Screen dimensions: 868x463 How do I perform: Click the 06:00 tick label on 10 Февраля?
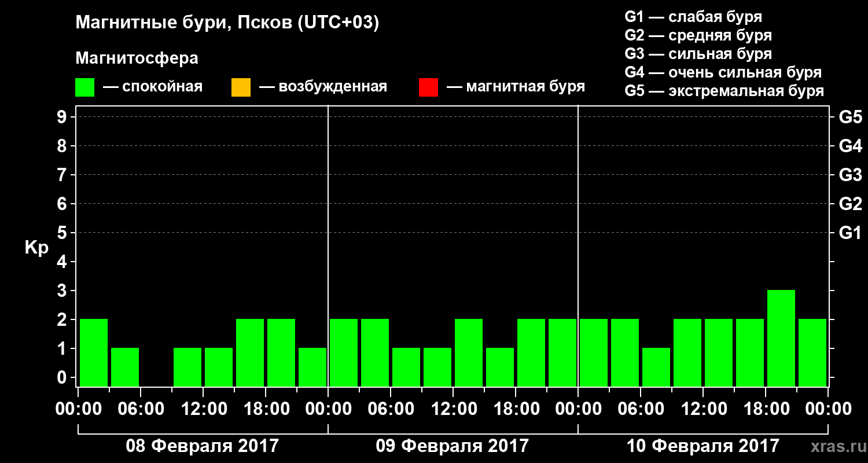tap(641, 409)
